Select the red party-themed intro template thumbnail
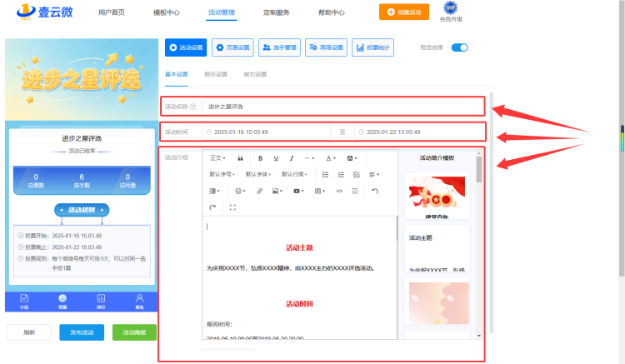Viewport: 625px width, 364px height. (x=437, y=196)
